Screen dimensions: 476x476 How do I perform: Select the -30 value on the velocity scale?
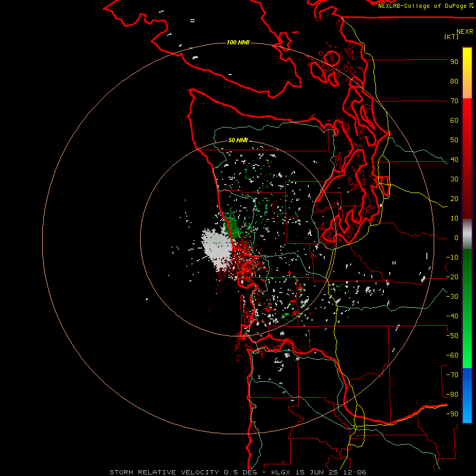pos(452,297)
